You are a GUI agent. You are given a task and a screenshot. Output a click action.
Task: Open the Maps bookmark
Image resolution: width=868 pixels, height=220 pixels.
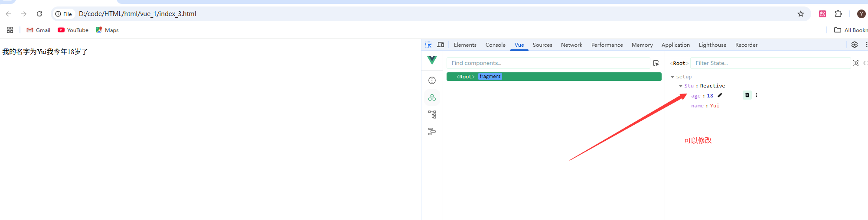tap(107, 30)
